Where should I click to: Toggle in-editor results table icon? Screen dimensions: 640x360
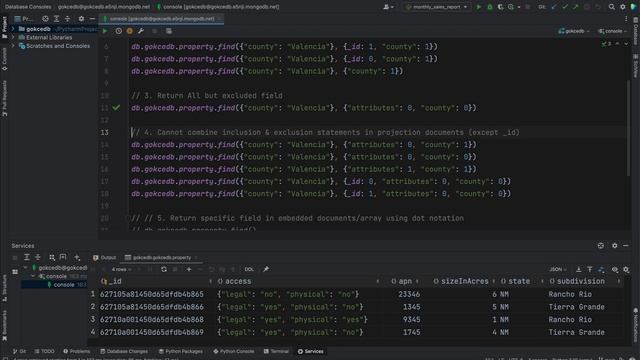click(x=169, y=31)
